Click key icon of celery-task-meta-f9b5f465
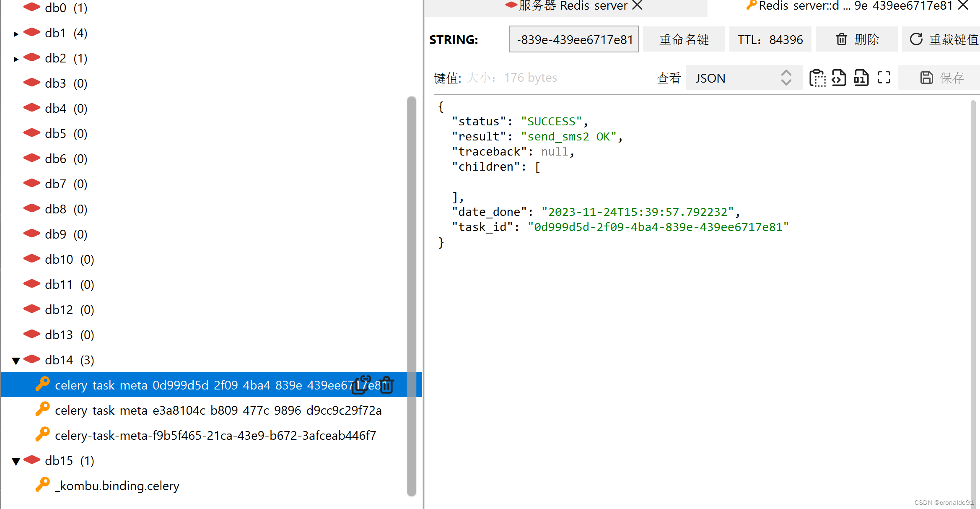 43,434
